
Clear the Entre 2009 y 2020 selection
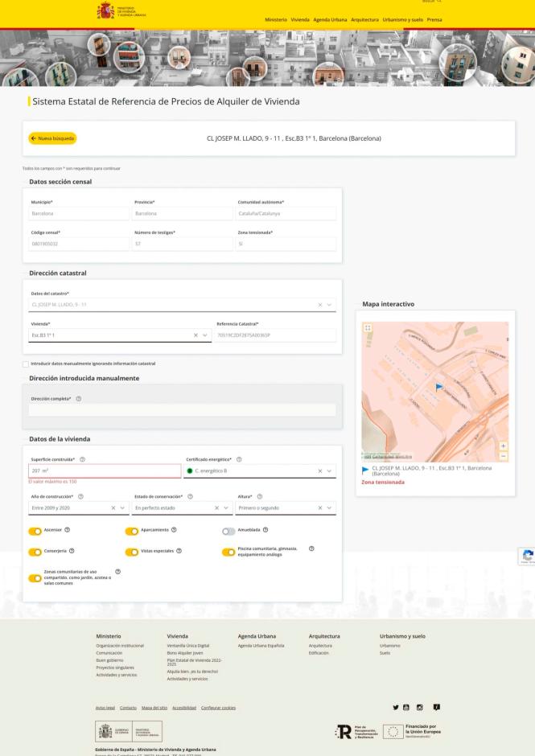coord(113,507)
